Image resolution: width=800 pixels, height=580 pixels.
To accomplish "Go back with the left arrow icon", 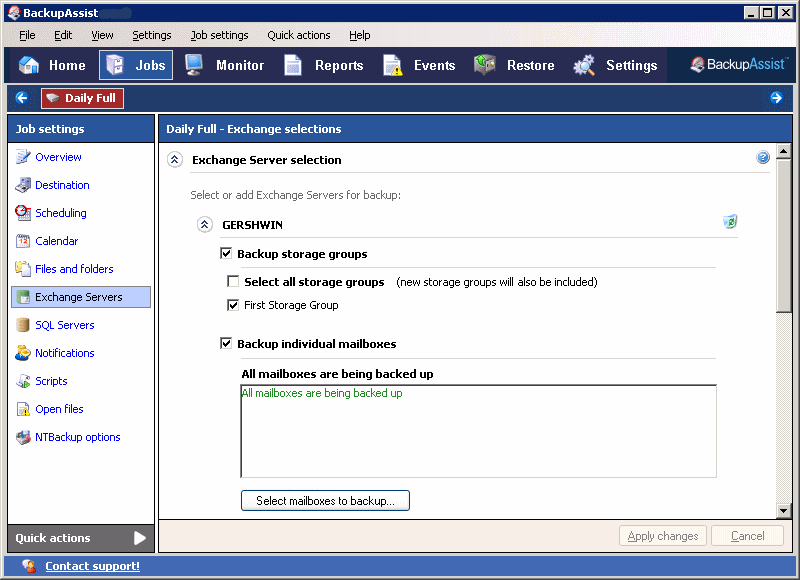I will click(22, 98).
